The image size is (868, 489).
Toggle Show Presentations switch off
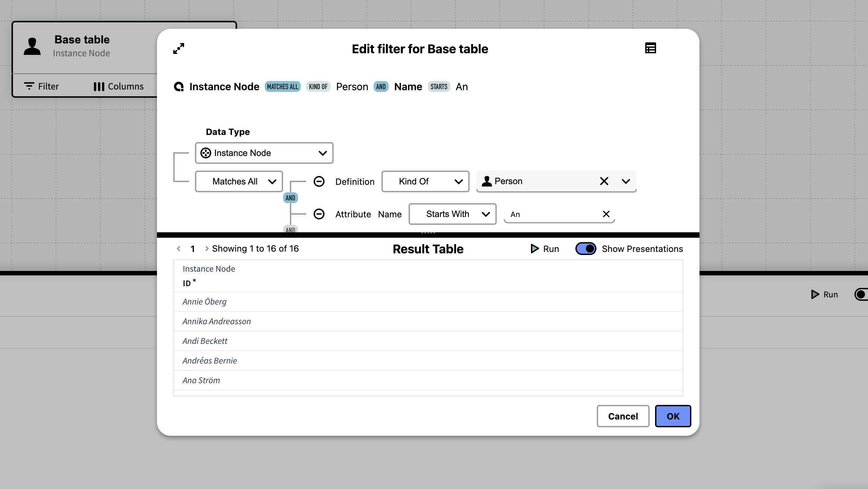tap(586, 249)
